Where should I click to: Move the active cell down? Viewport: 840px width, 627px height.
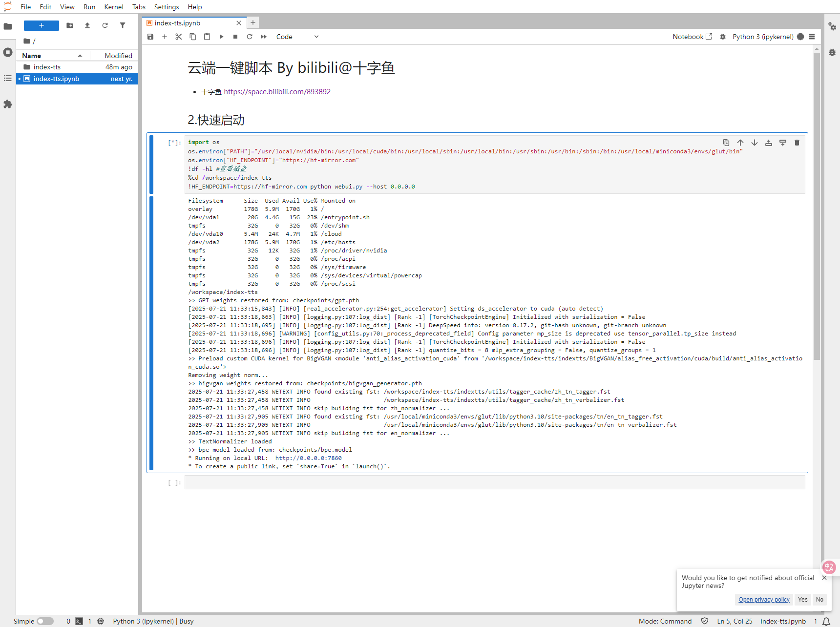click(755, 143)
